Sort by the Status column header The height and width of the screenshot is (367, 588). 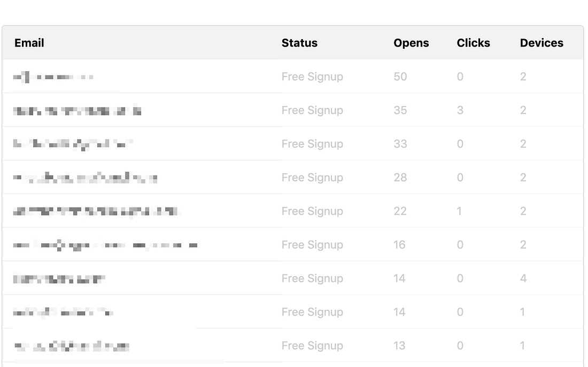point(299,43)
